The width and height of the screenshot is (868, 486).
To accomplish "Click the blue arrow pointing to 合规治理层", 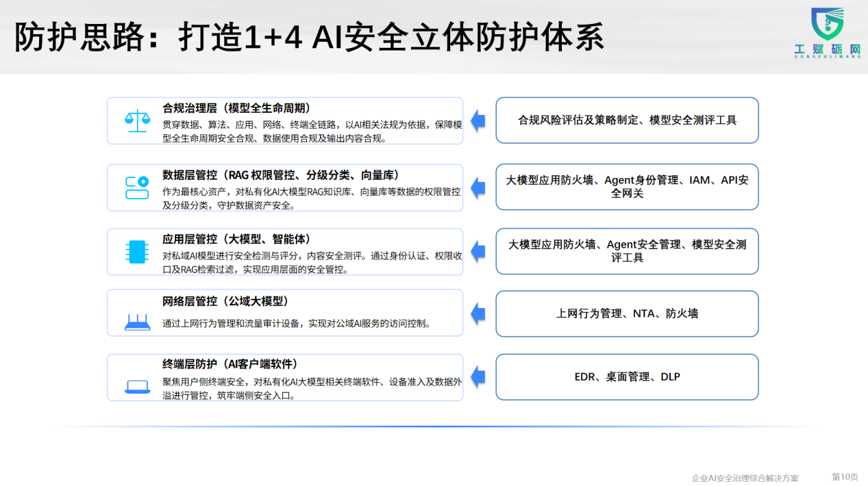I will (478, 120).
